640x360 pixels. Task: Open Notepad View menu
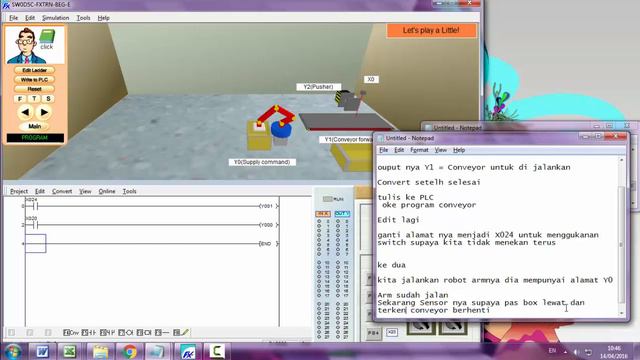(440, 150)
